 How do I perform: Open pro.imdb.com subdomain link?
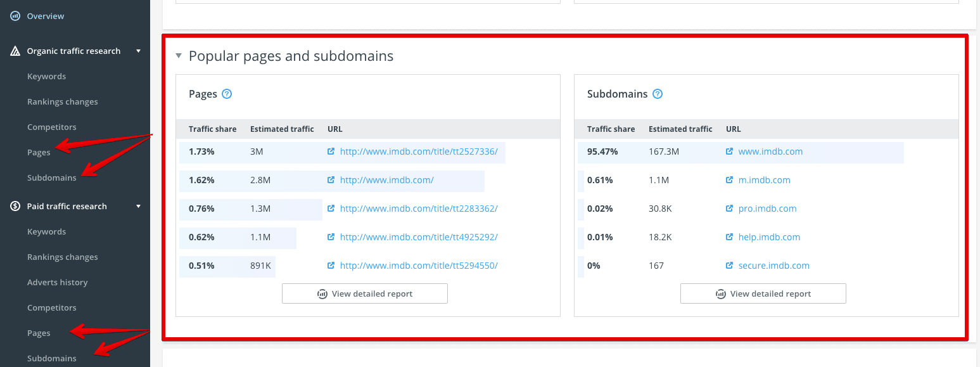[767, 209]
